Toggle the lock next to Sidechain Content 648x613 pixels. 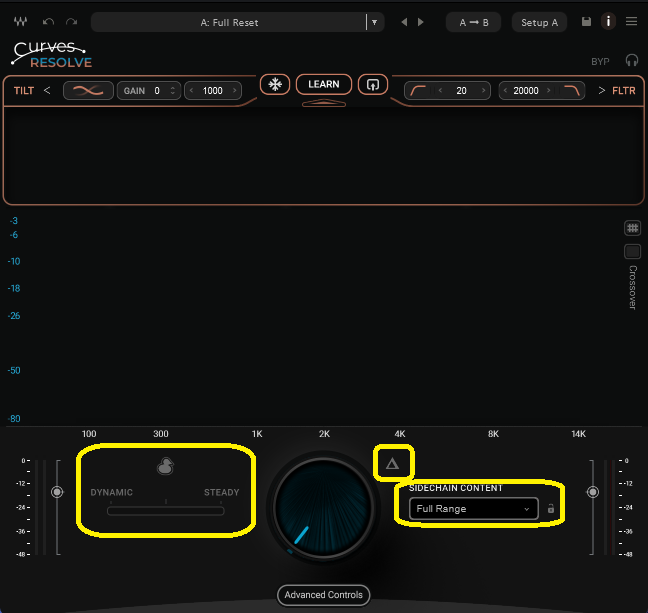click(551, 509)
